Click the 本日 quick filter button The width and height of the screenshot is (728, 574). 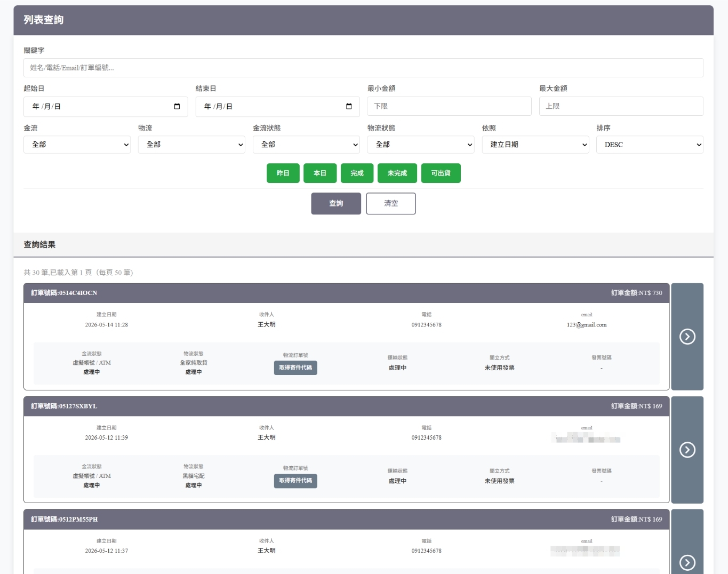pos(320,173)
